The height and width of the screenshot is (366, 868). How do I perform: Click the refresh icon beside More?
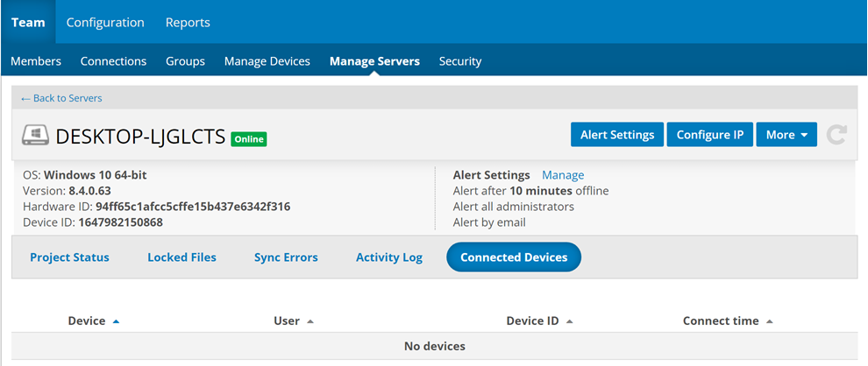click(x=836, y=135)
